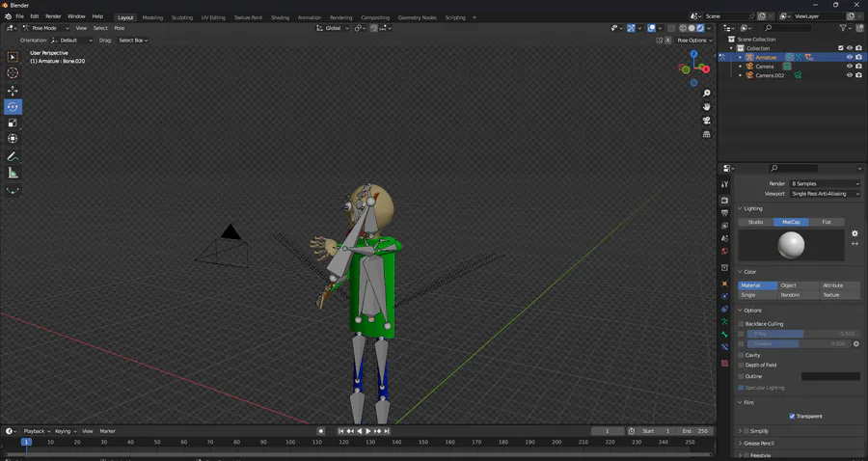This screenshot has height=461, width=868.
Task: Hide Camera.002 using its eye icon
Action: click(849, 75)
